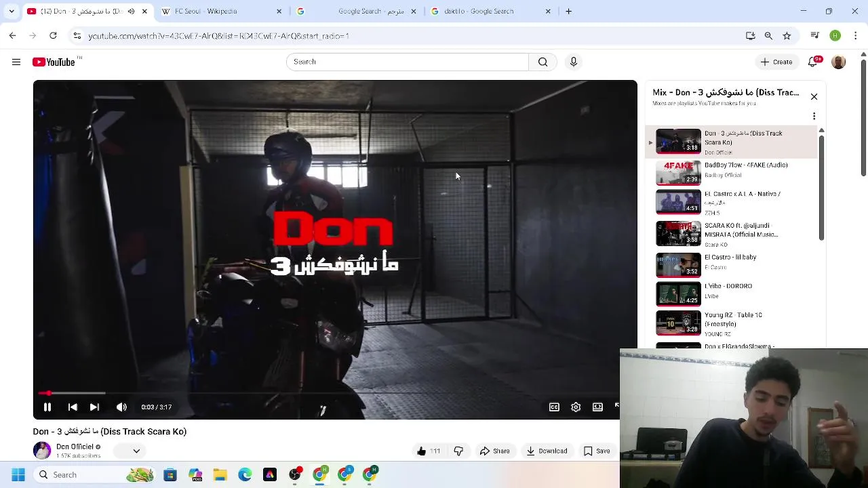Install app icon in the address bar
Image resolution: width=868 pixels, height=488 pixels.
751,35
